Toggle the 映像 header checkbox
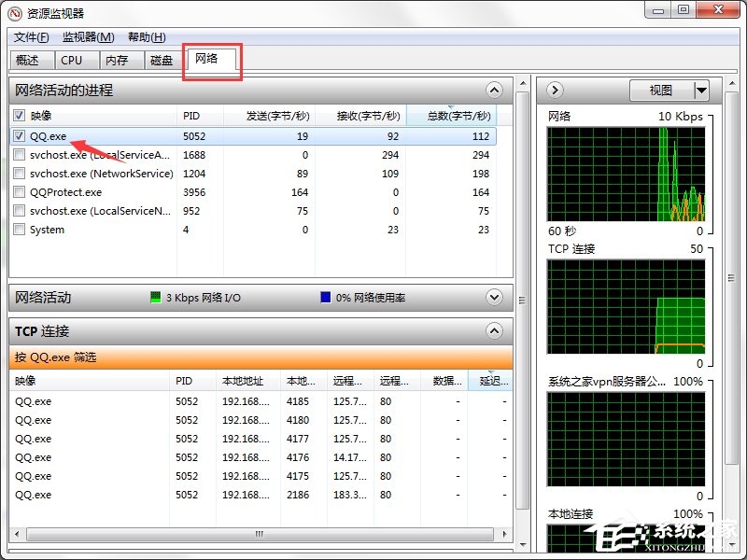This screenshot has width=747, height=560. (x=21, y=116)
